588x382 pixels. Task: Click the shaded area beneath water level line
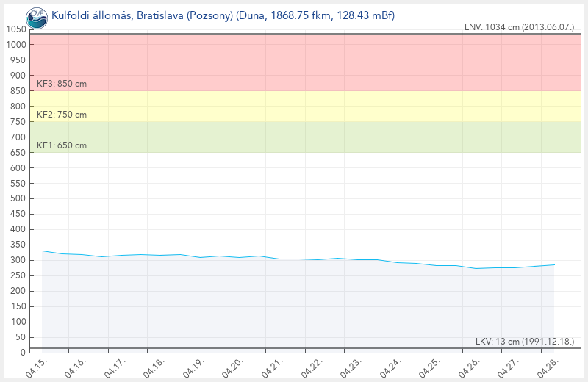pos(294,309)
